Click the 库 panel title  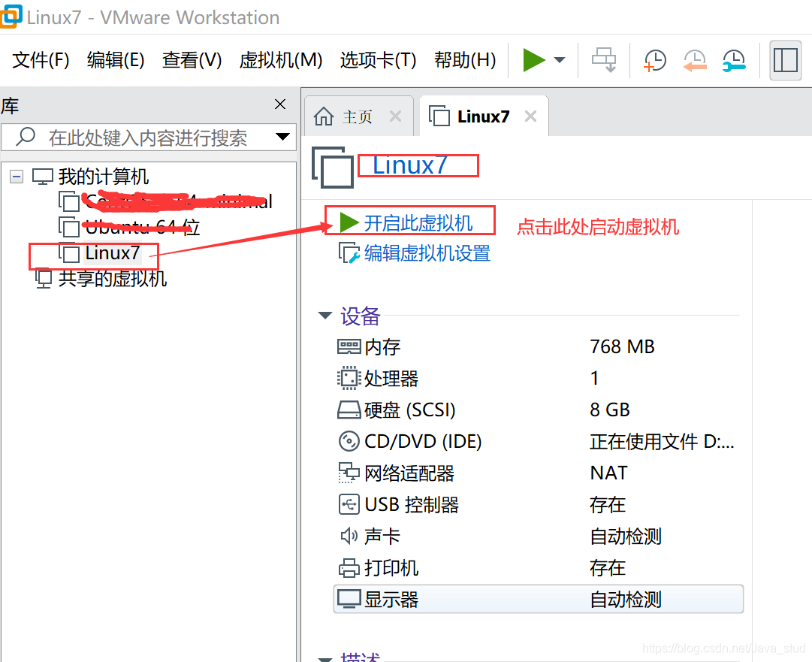(x=10, y=106)
